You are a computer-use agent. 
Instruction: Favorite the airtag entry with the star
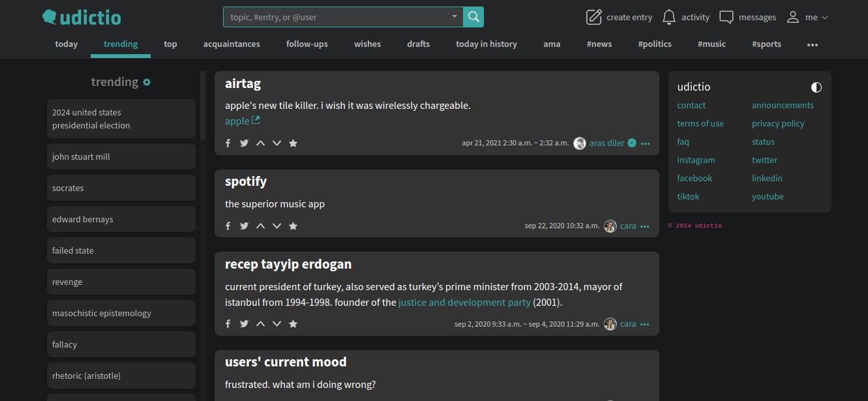[293, 142]
